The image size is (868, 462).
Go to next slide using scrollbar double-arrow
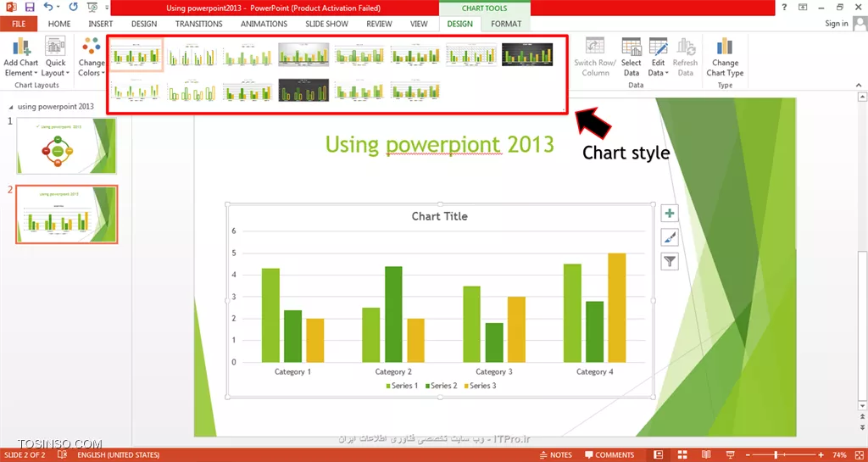click(x=862, y=427)
